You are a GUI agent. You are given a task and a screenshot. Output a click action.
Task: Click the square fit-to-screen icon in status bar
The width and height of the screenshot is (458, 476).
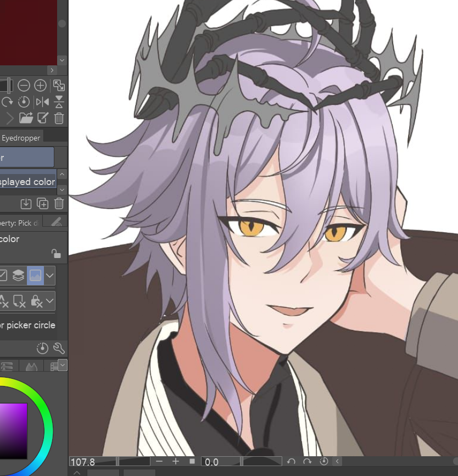pos(192,461)
